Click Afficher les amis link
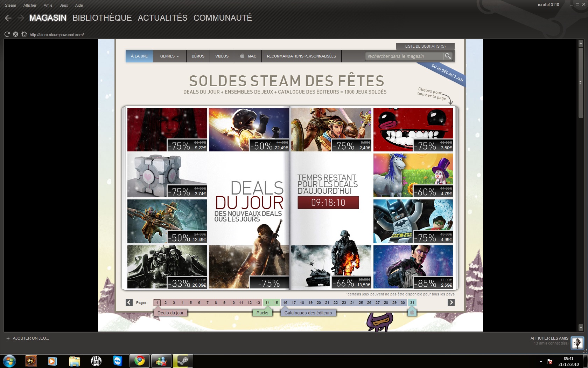588x368 pixels. click(549, 338)
